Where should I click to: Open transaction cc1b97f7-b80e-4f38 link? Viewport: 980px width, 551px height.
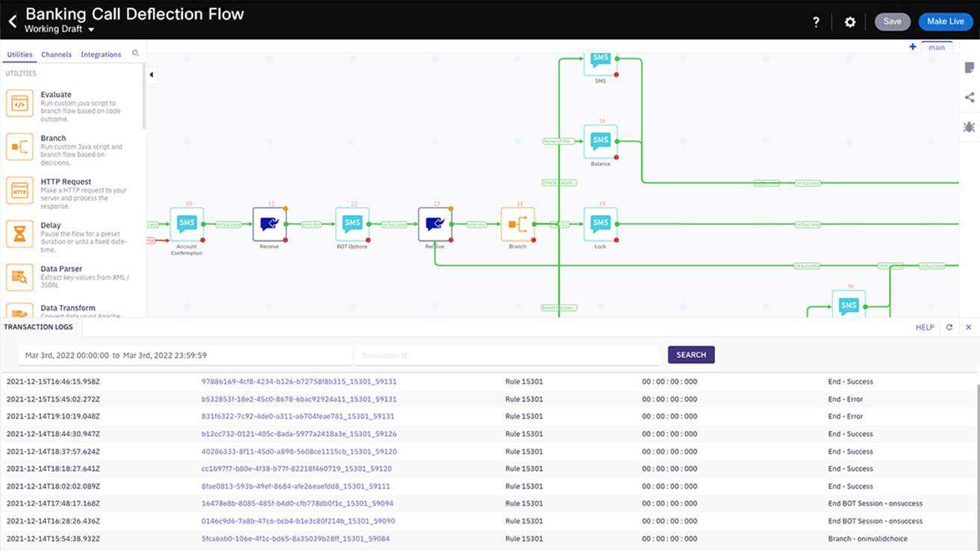(297, 469)
